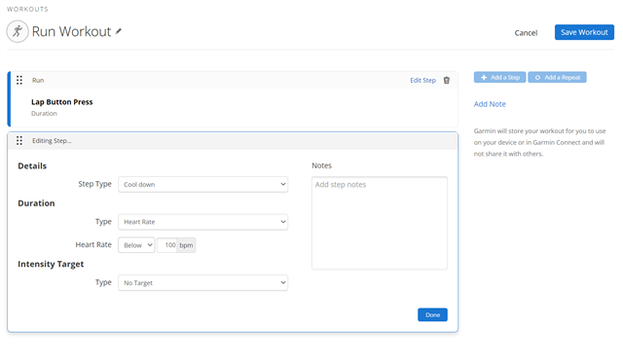Image resolution: width=623 pixels, height=364 pixels.
Task: Click the heart rate bpm value field
Action: click(x=167, y=245)
